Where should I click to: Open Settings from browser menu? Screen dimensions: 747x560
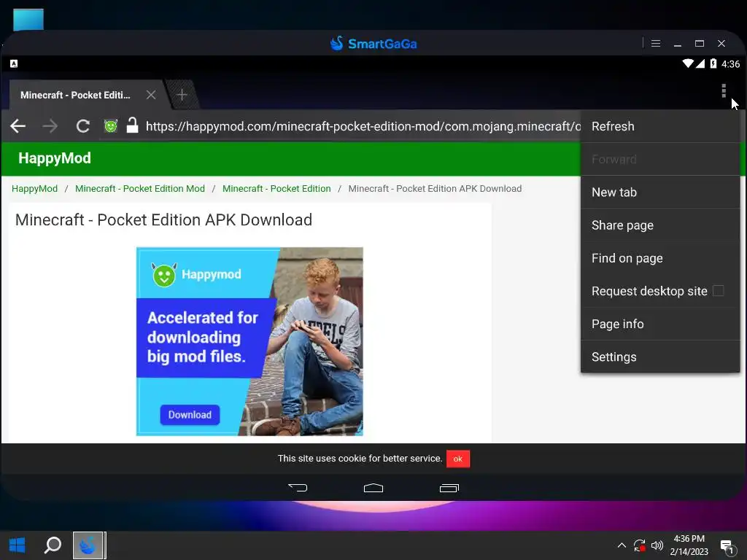660,357
